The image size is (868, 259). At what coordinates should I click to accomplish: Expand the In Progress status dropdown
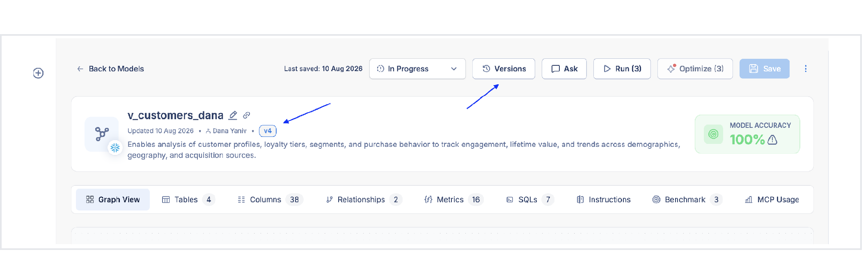tap(417, 69)
